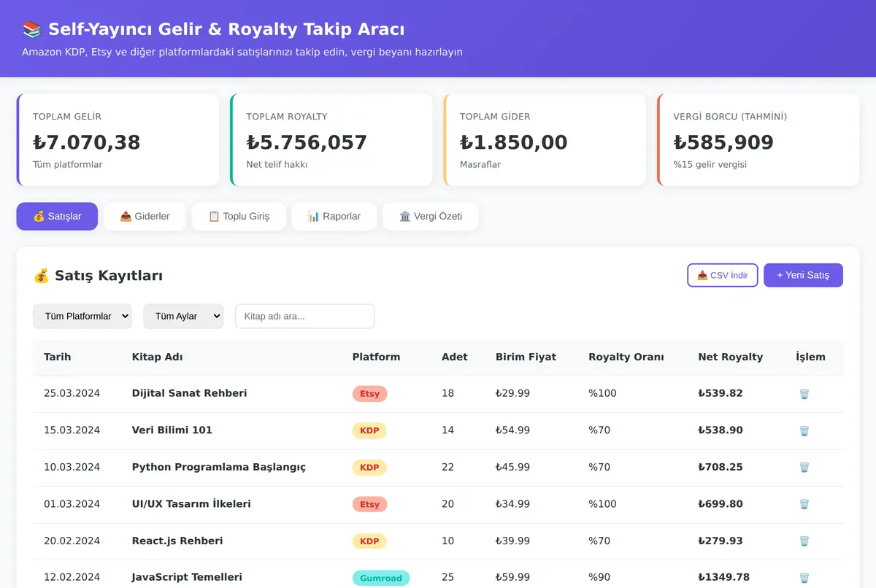Select the Etsy badge for Dijital Sanat Rehberi
This screenshot has height=588, width=876.
click(x=369, y=394)
